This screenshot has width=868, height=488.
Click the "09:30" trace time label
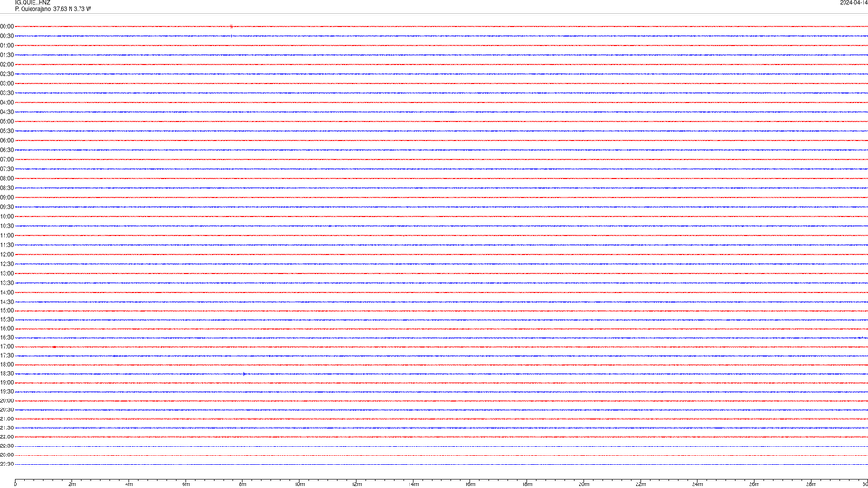[6, 207]
